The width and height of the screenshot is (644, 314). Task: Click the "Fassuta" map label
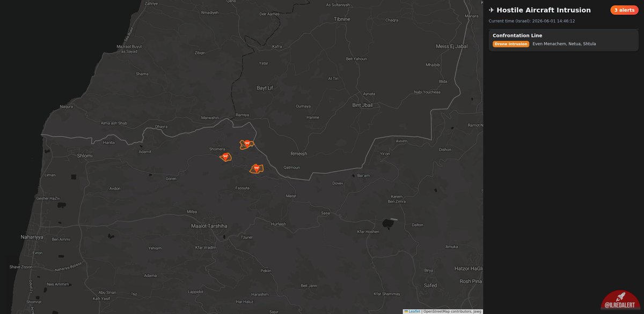click(x=243, y=188)
